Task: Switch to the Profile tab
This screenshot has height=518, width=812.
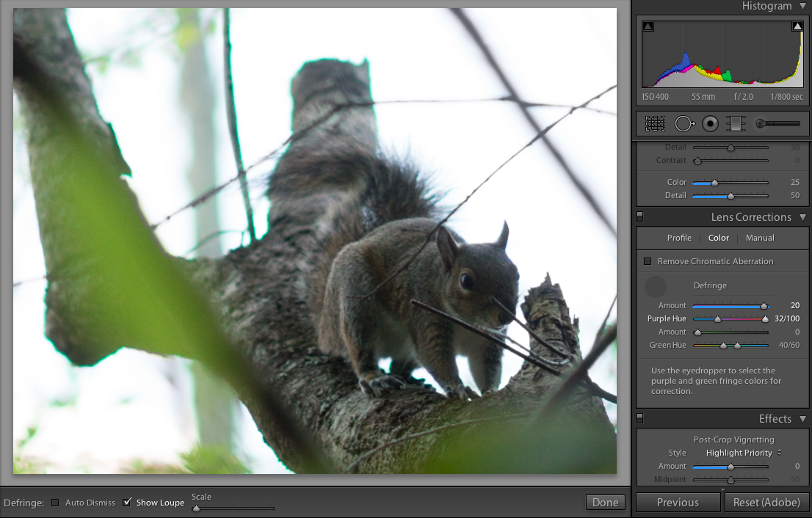Action: click(679, 238)
